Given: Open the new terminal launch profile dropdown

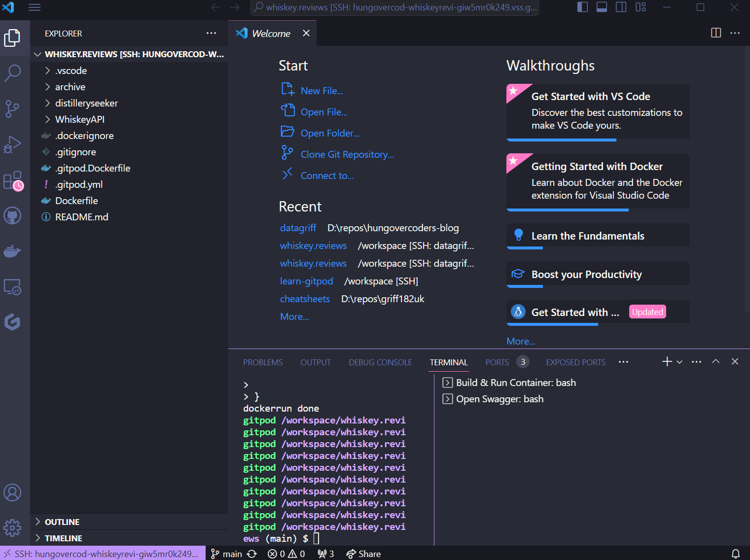Looking at the screenshot, I should coord(679,362).
